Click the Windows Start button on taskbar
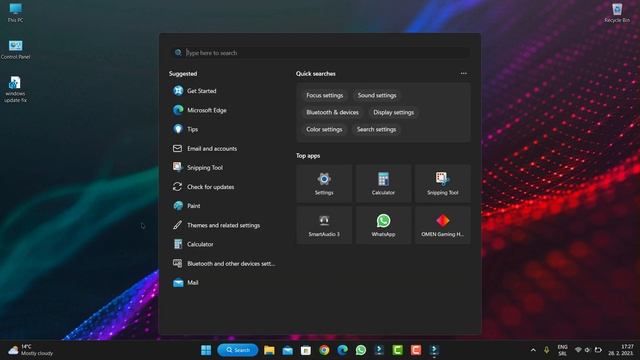Screen dimensions: 640x360 click(206, 350)
